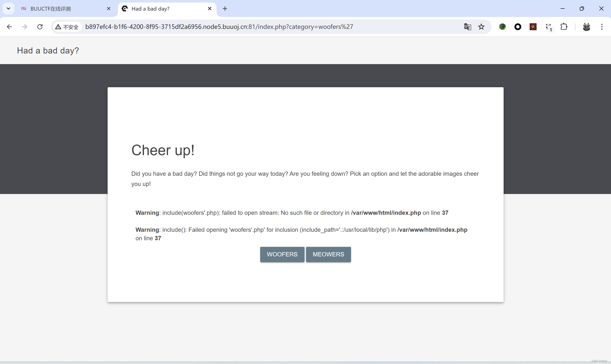Open the tab search chevron

(8, 8)
